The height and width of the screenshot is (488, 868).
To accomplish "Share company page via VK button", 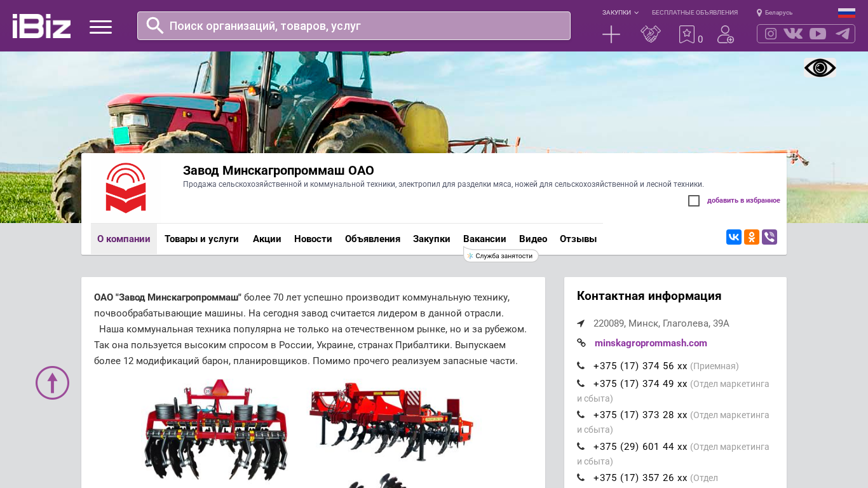I will pos(734,237).
